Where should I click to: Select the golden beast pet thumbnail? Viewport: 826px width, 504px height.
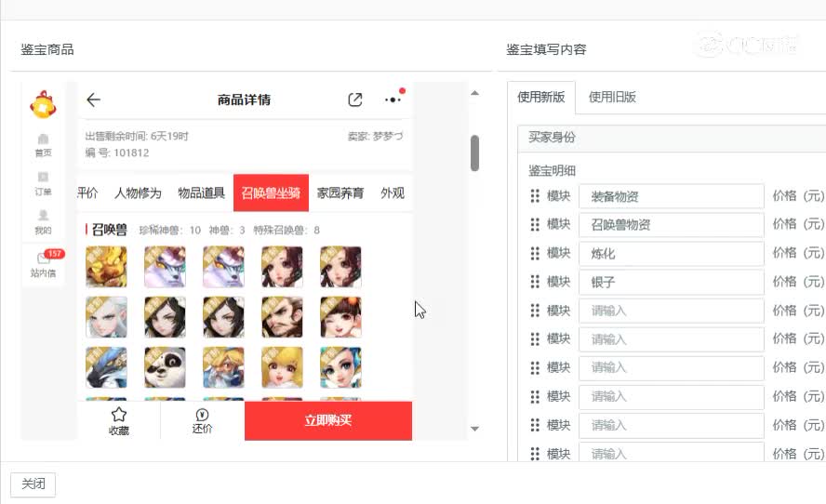(106, 267)
